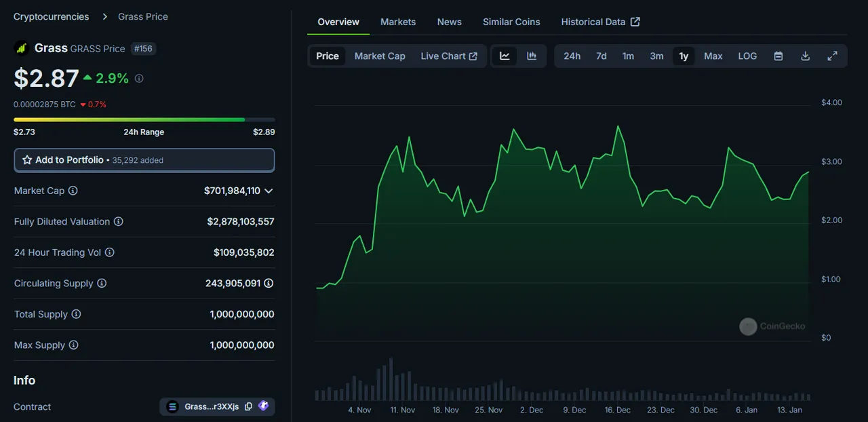Set chart range to 24h
Image resolution: width=868 pixels, height=422 pixels.
click(572, 56)
